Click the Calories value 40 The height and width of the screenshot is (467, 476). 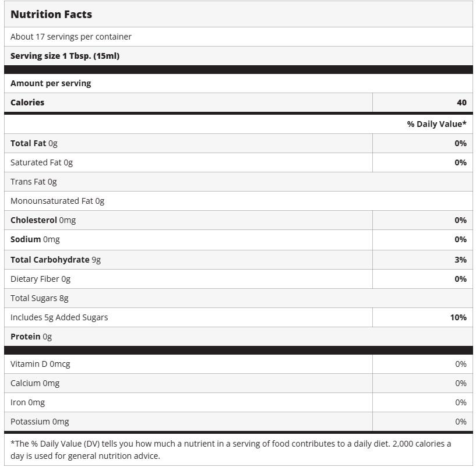(x=461, y=102)
